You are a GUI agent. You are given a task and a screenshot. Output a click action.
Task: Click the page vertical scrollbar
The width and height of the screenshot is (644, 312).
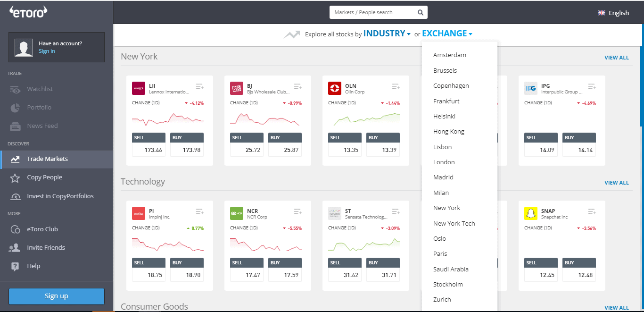(642, 86)
